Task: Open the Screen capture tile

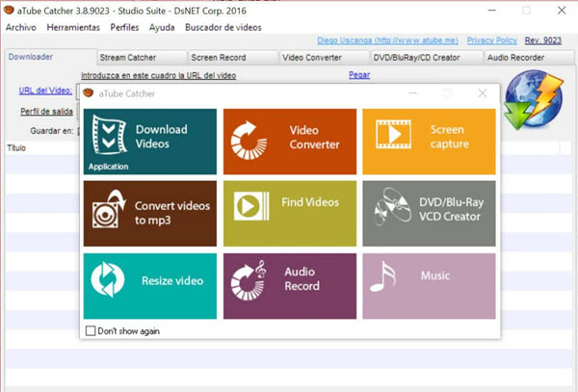Action: (x=429, y=142)
